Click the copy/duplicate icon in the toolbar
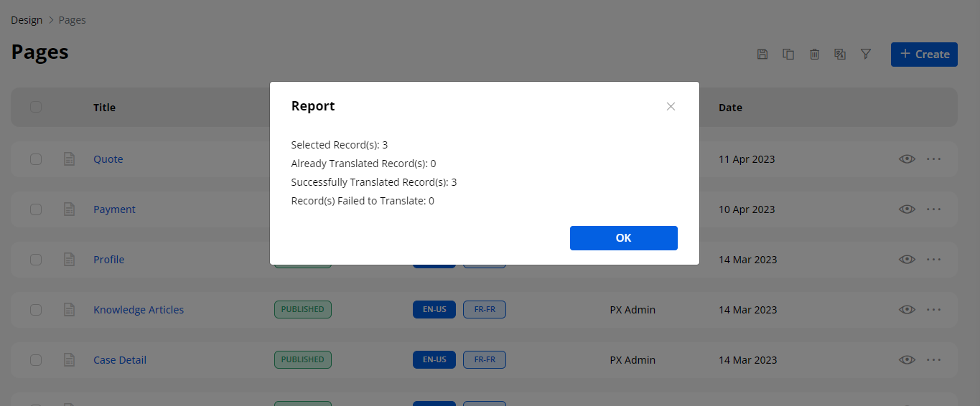The image size is (980, 406). 788,55
